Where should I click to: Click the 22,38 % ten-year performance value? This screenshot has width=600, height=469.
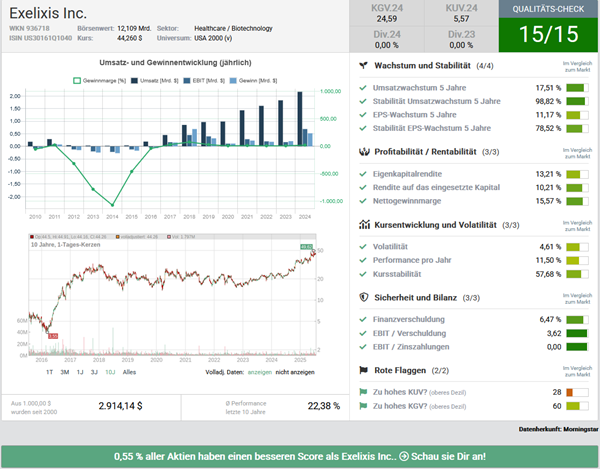point(324,406)
